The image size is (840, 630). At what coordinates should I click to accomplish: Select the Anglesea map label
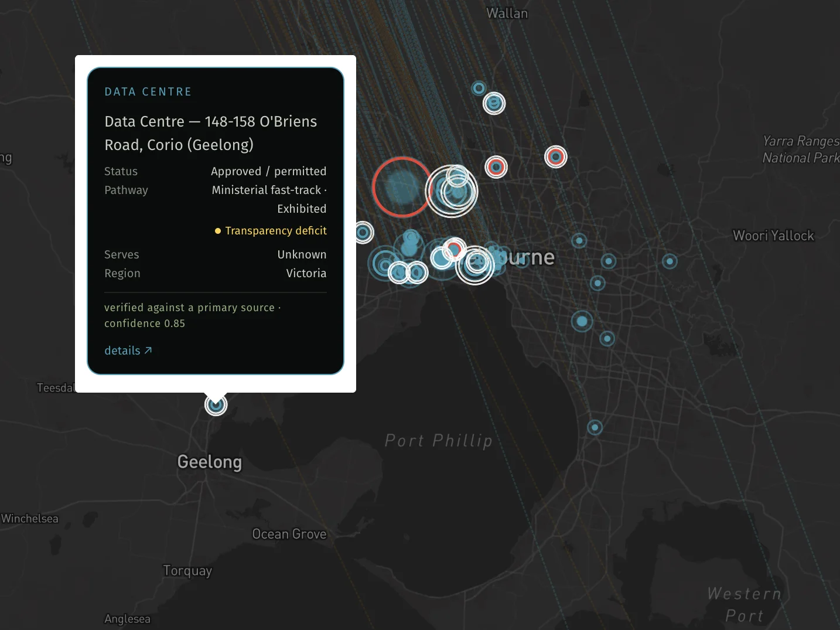point(127,619)
